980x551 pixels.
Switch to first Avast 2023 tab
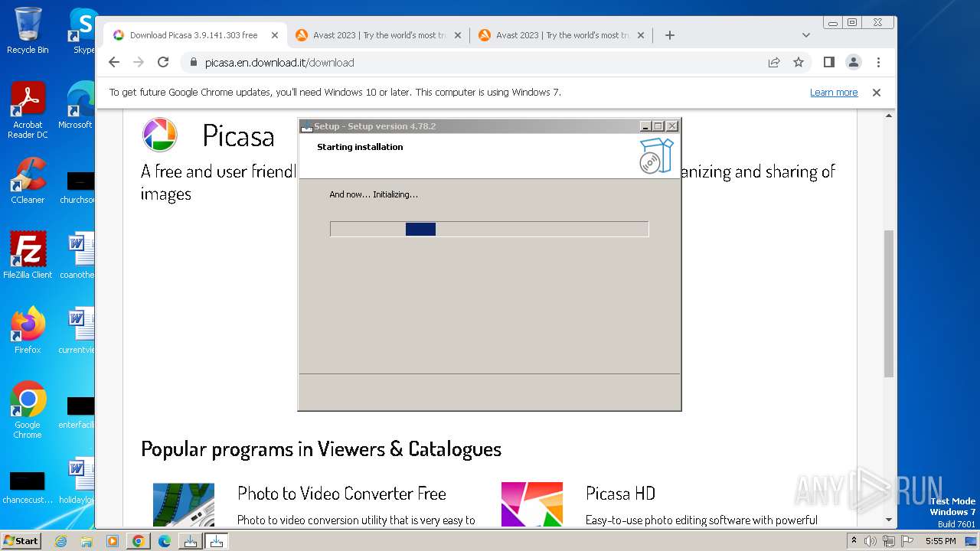click(x=380, y=35)
